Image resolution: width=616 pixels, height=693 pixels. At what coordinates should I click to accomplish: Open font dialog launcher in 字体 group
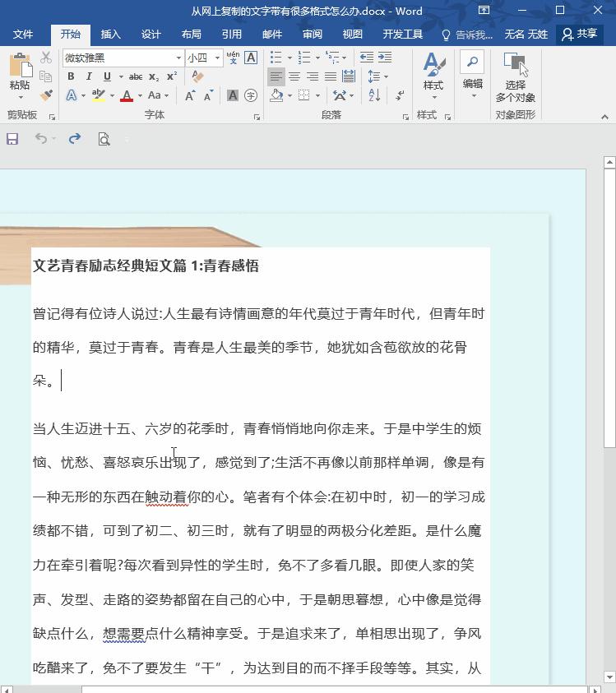[257, 117]
